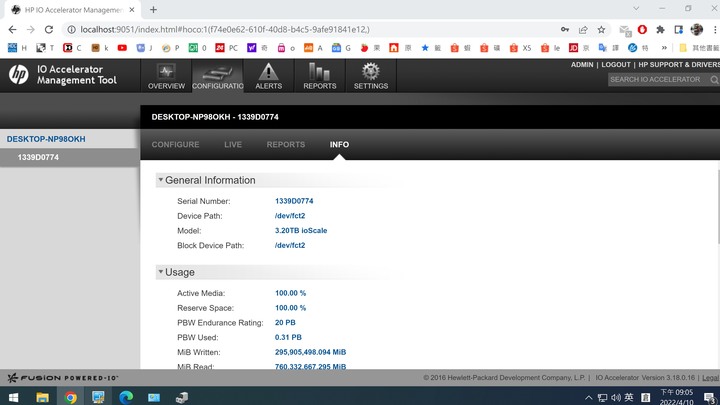Click the model value 3.20TB ioScale
The image size is (720, 405).
click(x=301, y=231)
